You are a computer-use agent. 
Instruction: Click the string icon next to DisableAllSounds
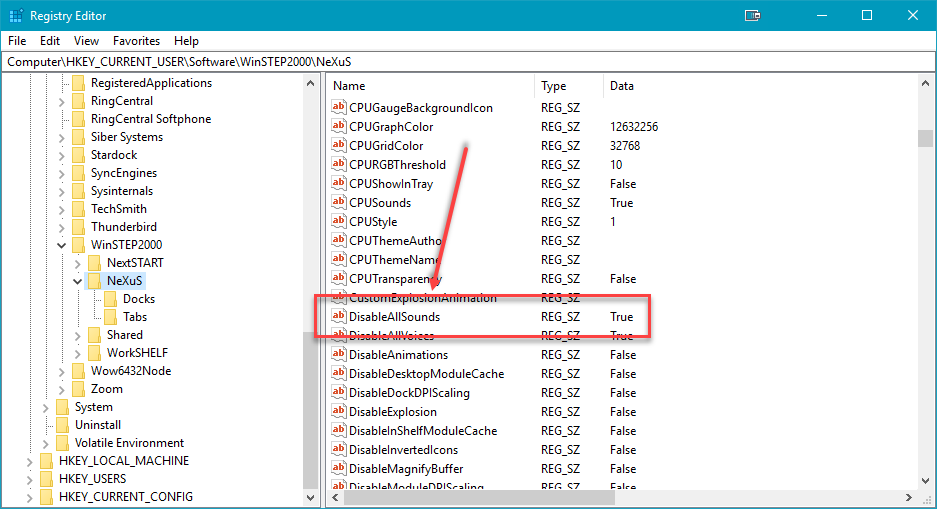pos(339,317)
